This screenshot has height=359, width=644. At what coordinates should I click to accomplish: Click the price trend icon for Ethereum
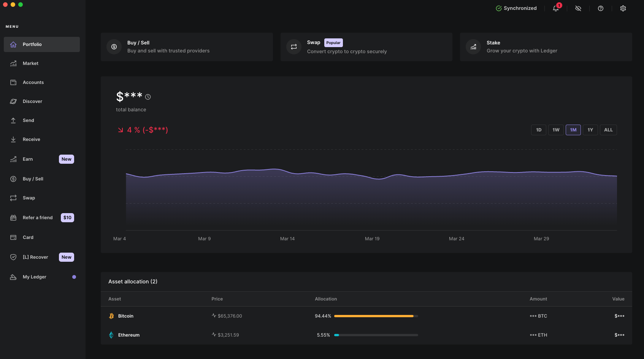tap(214, 335)
